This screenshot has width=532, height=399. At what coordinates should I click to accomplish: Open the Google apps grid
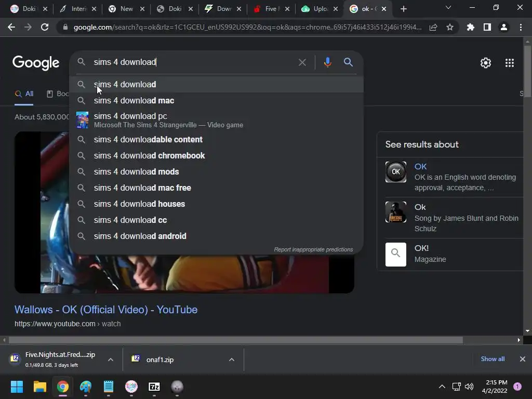tap(510, 63)
